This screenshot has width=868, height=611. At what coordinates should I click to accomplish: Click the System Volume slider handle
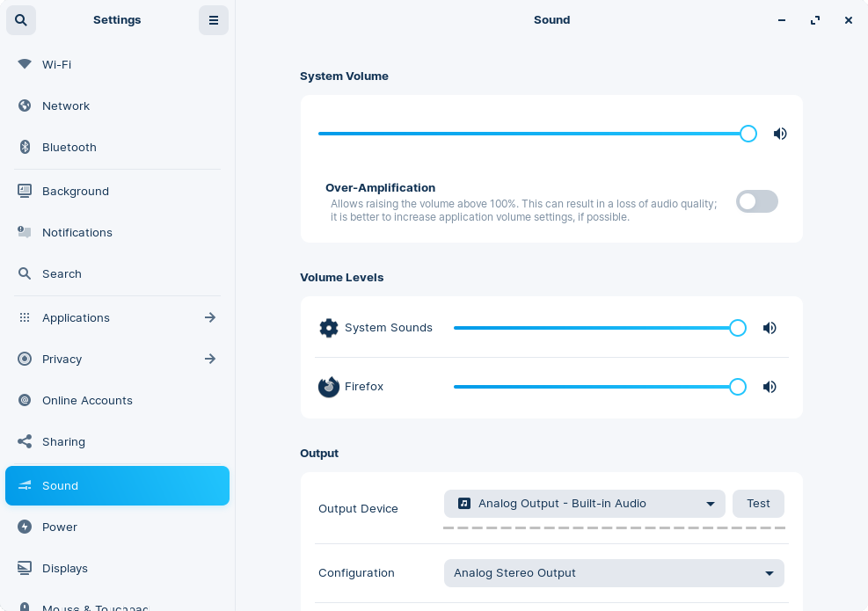pos(748,134)
